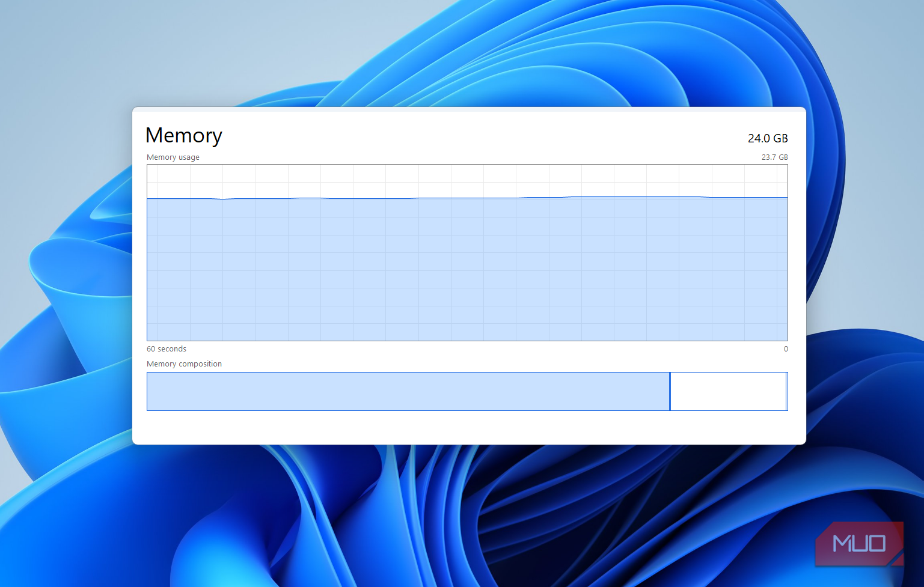Click the Memory usage label

173,157
